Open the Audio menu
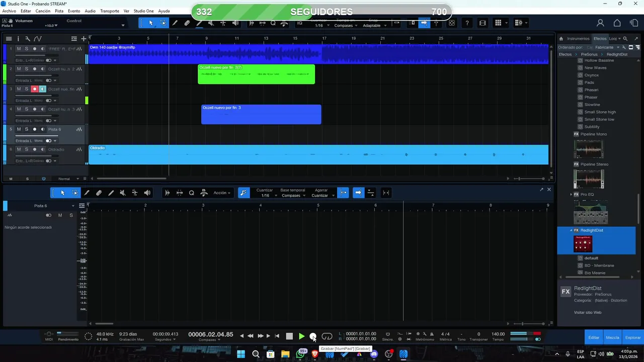Screen dimensions: 644x362 tap(90, 11)
